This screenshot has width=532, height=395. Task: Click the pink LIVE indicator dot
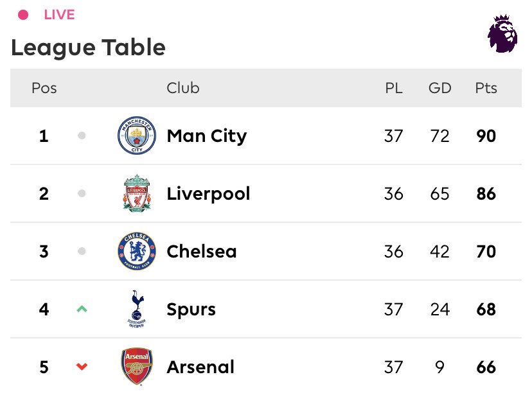[x=24, y=15]
